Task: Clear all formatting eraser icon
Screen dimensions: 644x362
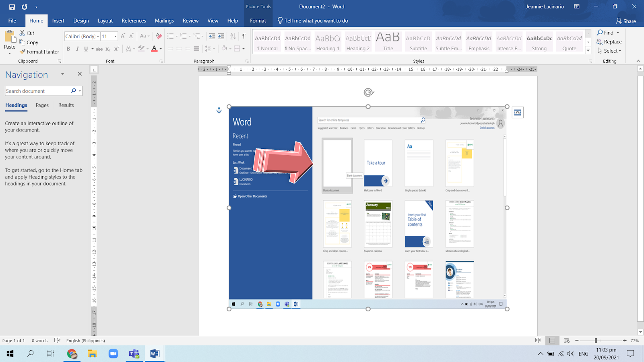Action: pos(159,36)
